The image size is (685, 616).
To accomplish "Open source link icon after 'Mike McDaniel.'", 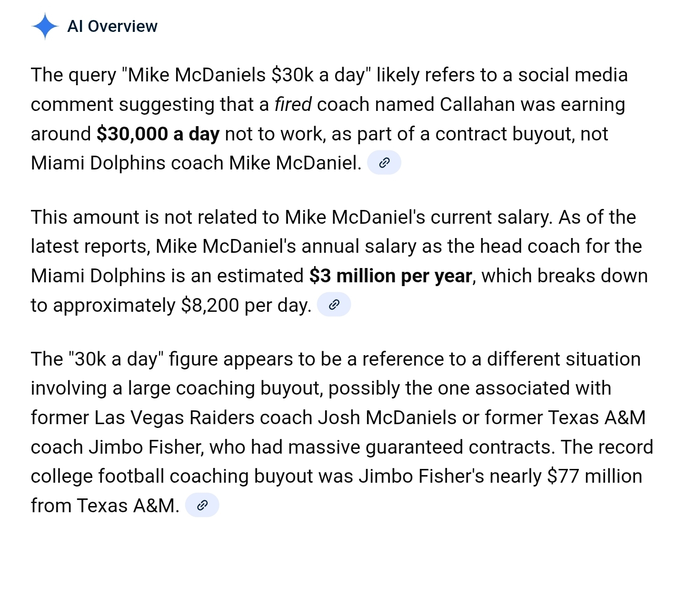I will click(384, 163).
